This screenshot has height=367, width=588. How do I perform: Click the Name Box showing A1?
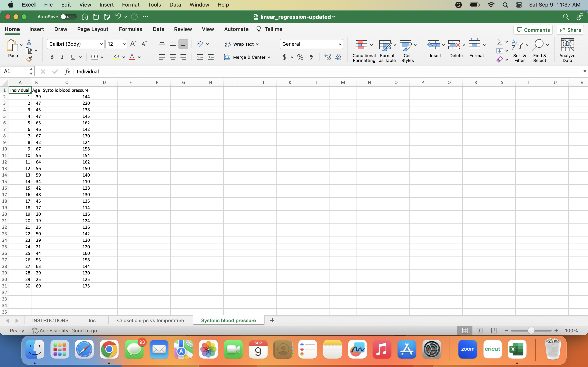pyautogui.click(x=14, y=71)
